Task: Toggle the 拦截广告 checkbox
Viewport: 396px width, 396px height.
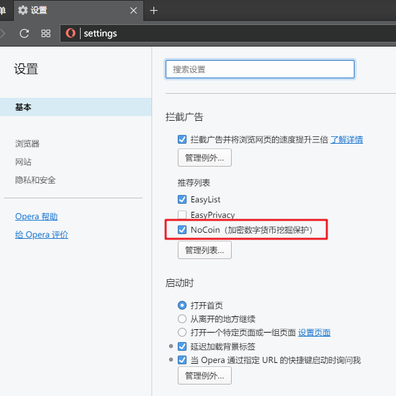Action: (x=182, y=139)
